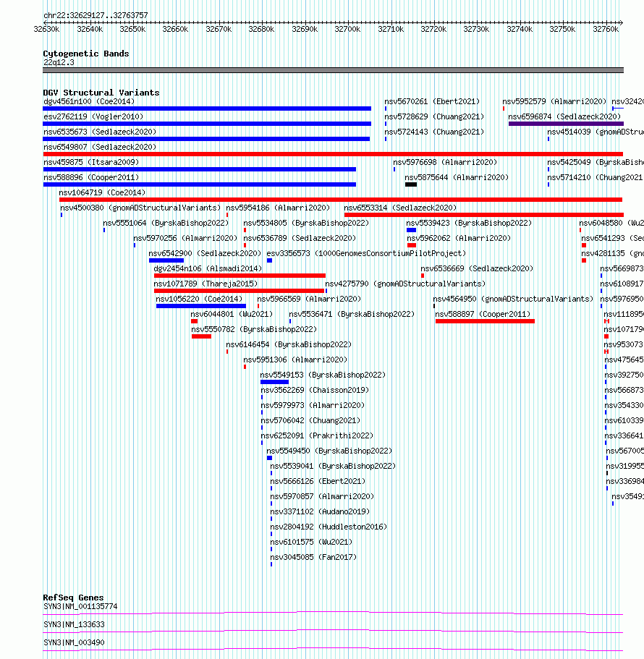This screenshot has height=659, width=644.
Task: Click SYN3|NM_133633 gene label
Action: pos(74,624)
